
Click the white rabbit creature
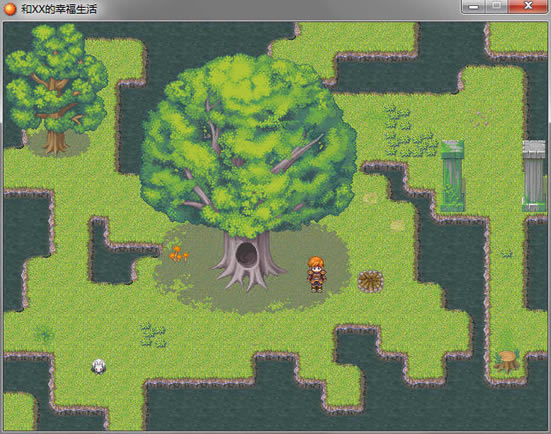(x=98, y=367)
